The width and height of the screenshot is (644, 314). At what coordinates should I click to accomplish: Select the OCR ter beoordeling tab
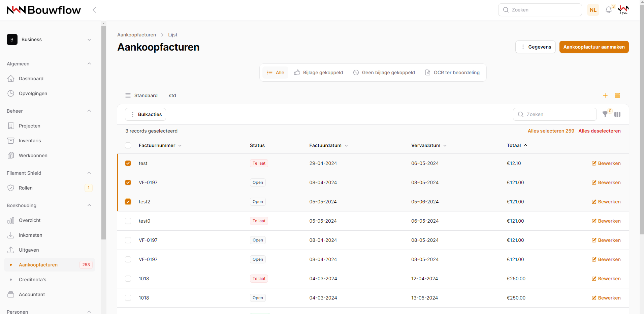(452, 73)
